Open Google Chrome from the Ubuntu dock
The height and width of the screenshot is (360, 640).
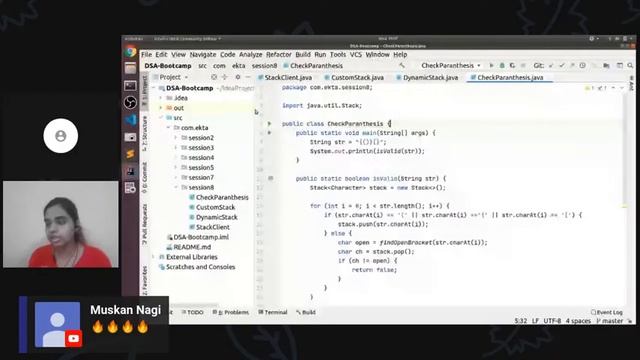click(x=131, y=52)
